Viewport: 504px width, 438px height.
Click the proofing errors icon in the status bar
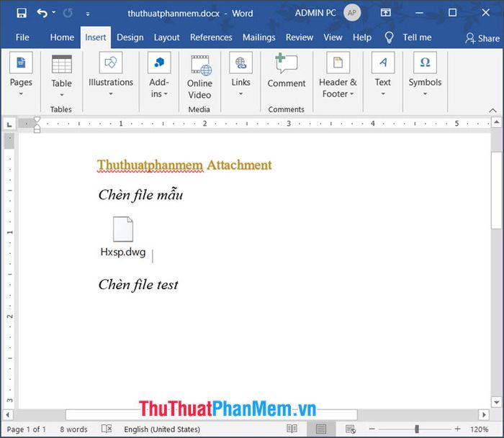(x=107, y=429)
